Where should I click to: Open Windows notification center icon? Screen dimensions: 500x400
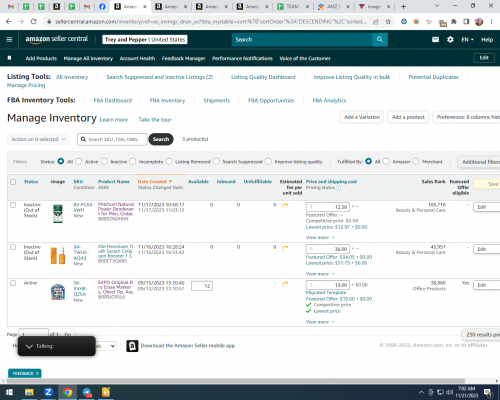pos(488,392)
